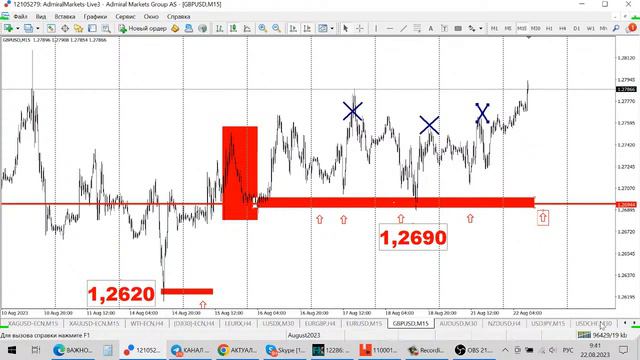Open the Вставка menu
This screenshot has width=640, height=360.
[x=64, y=17]
